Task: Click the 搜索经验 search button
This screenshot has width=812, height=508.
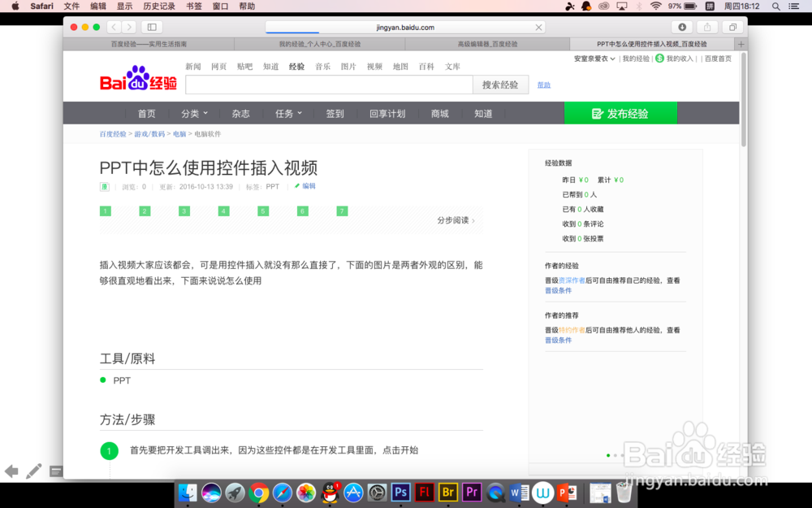Action: [x=500, y=85]
